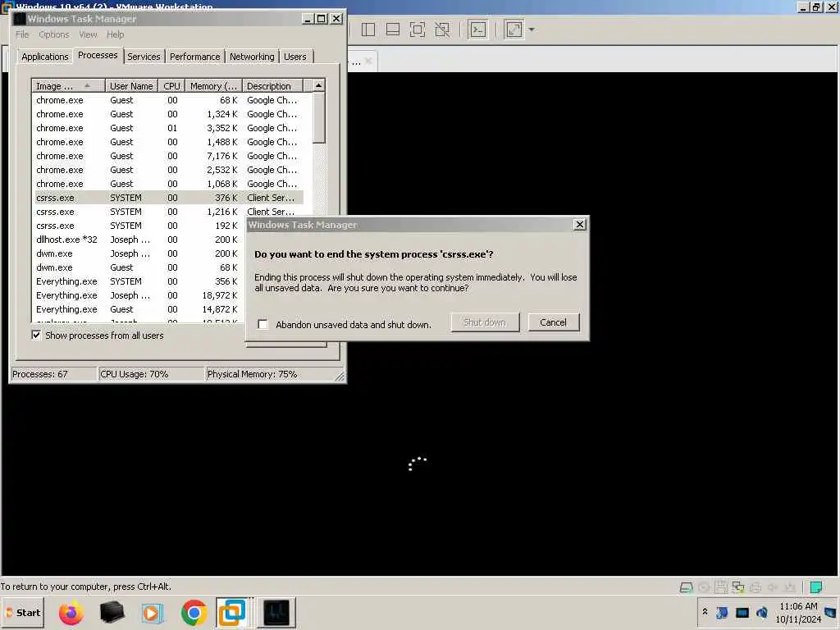
Task: Close the VMware VM tab
Action: (x=368, y=61)
